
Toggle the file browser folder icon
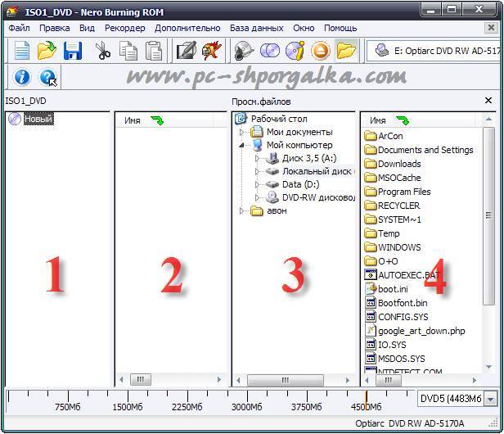tap(346, 51)
